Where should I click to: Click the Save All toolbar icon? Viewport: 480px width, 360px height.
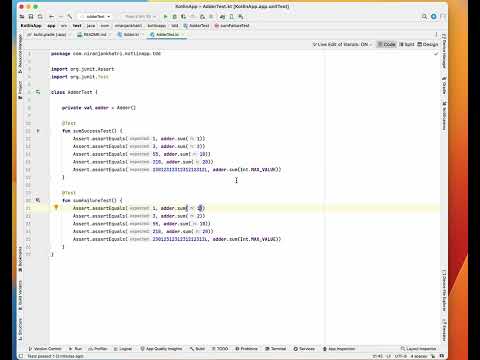pyautogui.click(x=31, y=16)
